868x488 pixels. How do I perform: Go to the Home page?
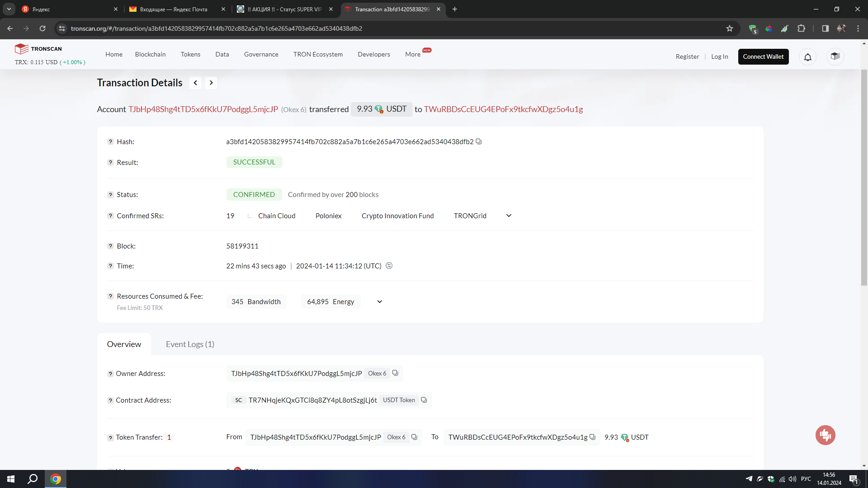coord(114,54)
